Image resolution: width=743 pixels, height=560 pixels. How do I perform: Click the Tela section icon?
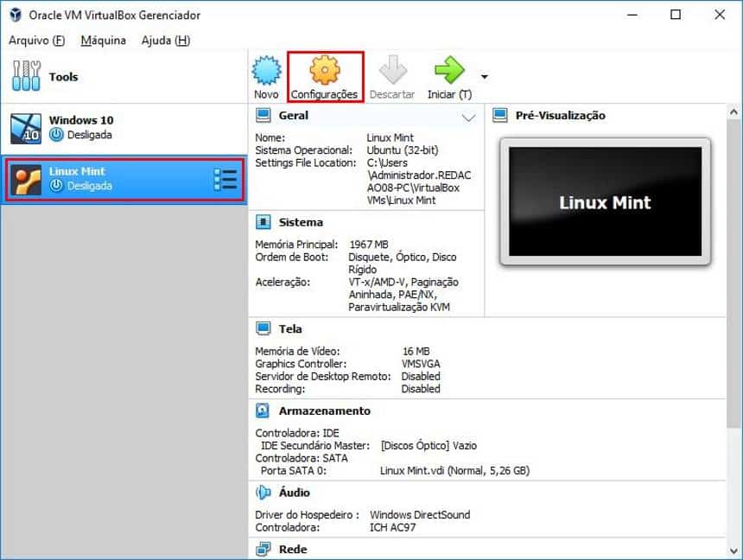point(262,328)
